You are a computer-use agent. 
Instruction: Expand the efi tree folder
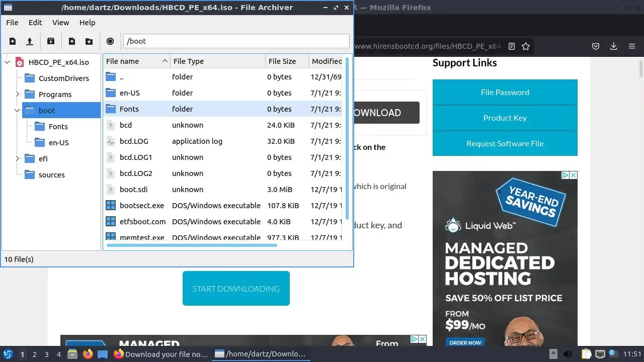pyautogui.click(x=18, y=158)
